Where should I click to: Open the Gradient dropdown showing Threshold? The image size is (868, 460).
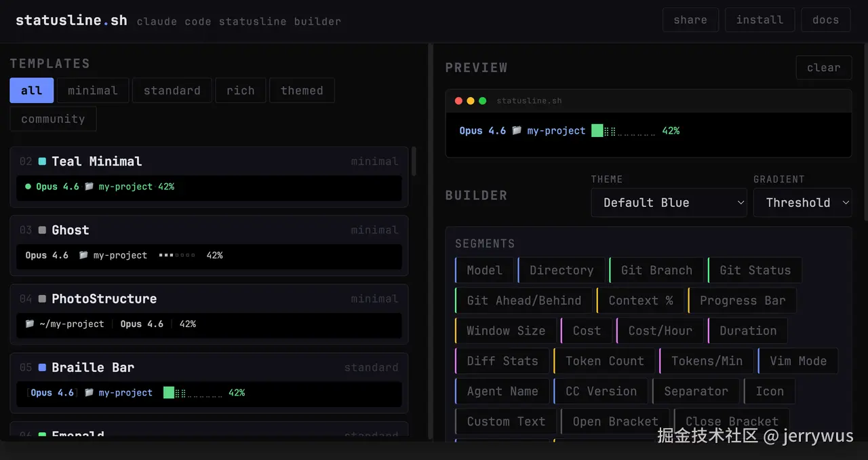(802, 202)
